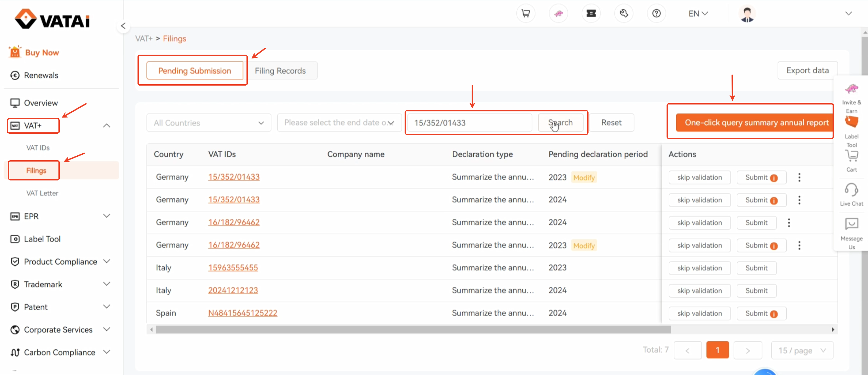
Task: Click the Label Tool icon in sidebar
Action: click(x=15, y=239)
